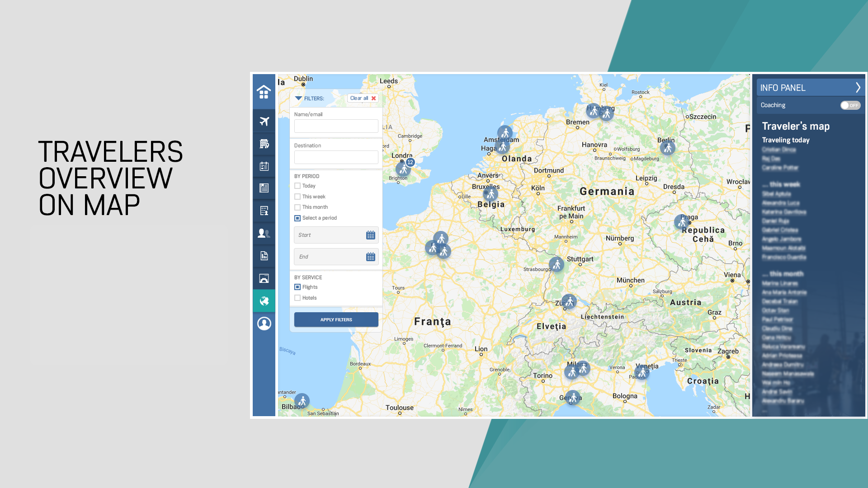Click the left traveler marker at Hamburg
Viewport: 868px width, 488px height.
594,111
